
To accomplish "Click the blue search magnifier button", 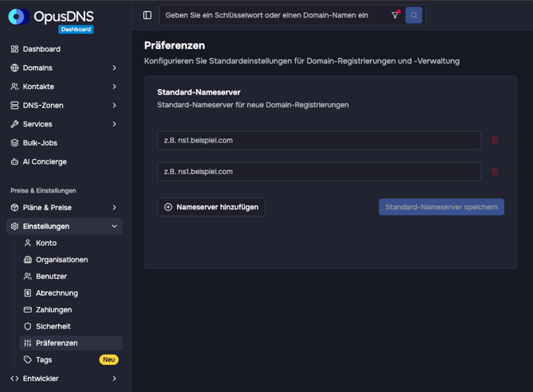I will (414, 15).
